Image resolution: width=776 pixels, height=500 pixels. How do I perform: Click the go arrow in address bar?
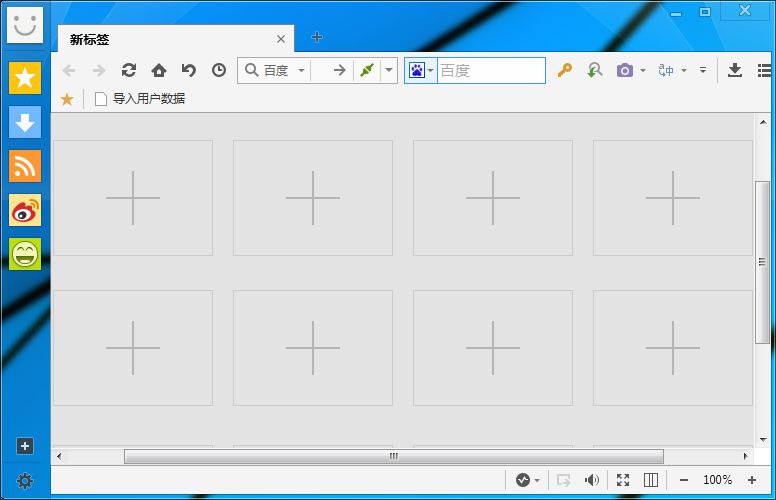point(340,70)
